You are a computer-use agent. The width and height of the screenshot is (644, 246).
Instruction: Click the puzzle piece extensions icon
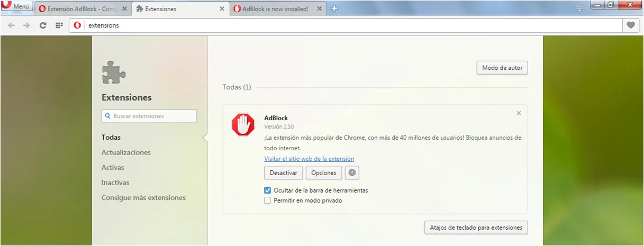pos(114,72)
